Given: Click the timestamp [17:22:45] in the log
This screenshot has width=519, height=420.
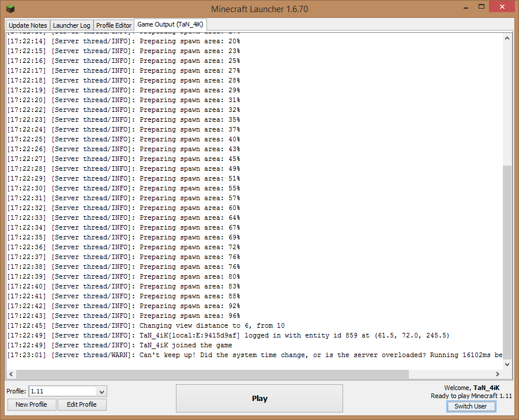Looking at the screenshot, I should (27, 325).
